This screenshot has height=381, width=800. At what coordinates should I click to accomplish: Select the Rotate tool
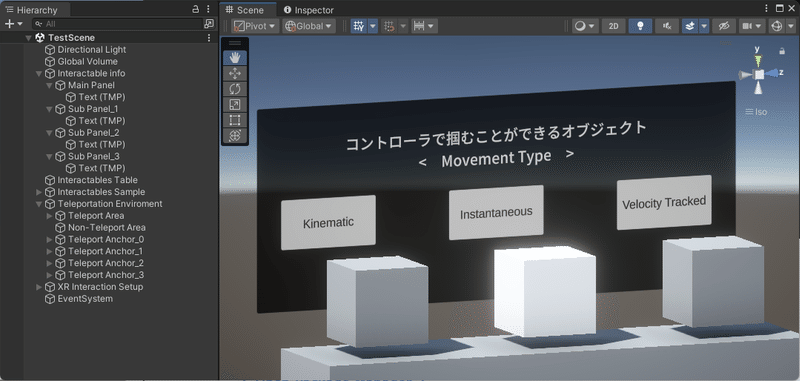click(x=235, y=89)
